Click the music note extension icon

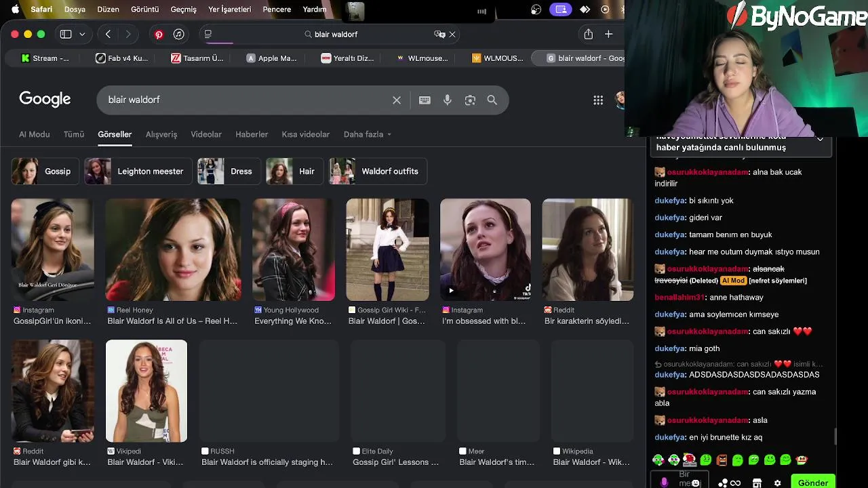(178, 35)
